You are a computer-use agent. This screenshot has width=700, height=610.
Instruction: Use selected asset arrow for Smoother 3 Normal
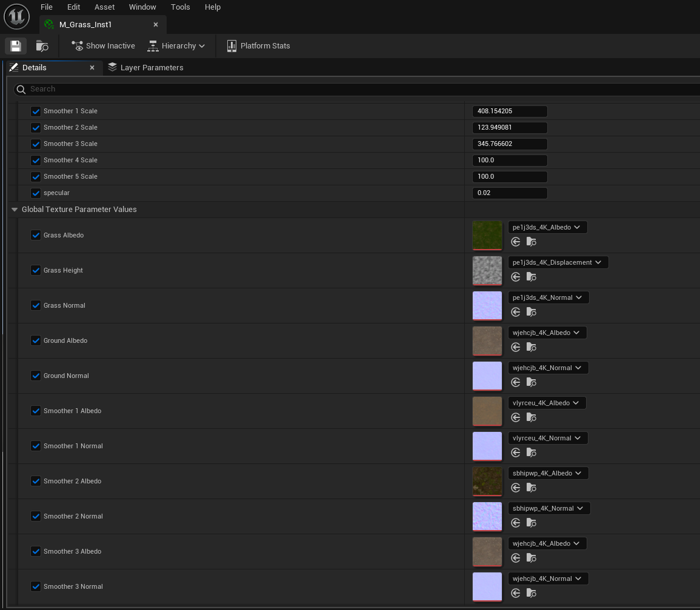[x=516, y=593]
